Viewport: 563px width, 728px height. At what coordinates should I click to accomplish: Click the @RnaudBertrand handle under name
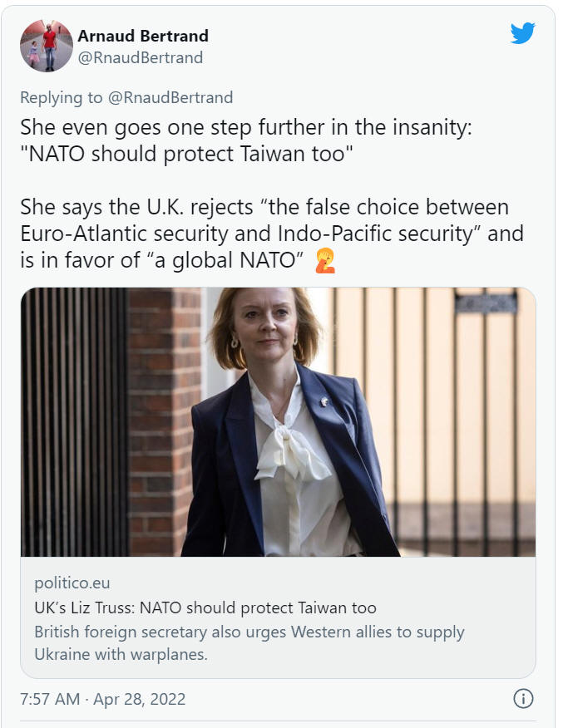[x=141, y=57]
